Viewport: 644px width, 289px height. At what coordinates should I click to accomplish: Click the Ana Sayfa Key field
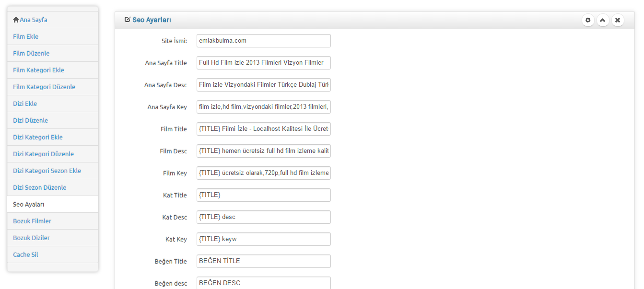264,107
